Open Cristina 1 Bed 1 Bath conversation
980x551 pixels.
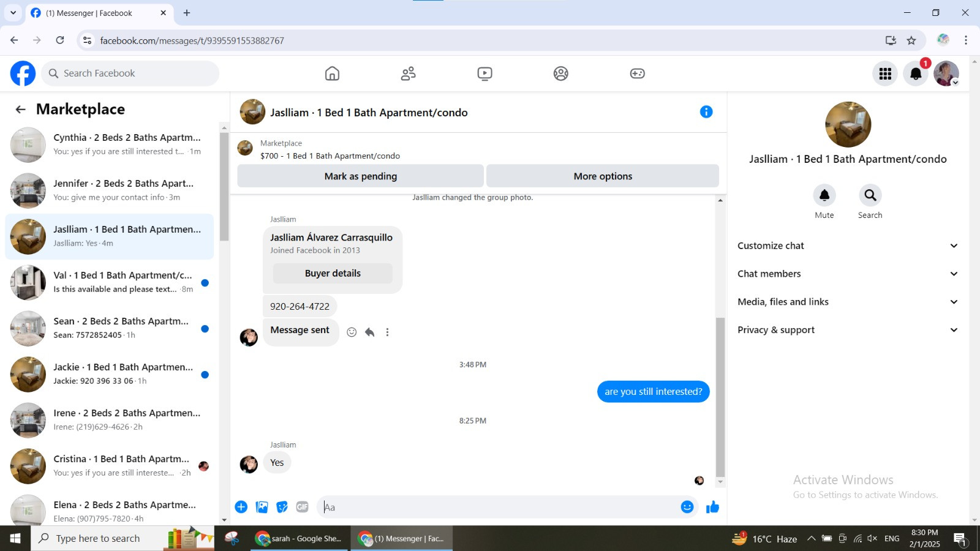click(109, 467)
